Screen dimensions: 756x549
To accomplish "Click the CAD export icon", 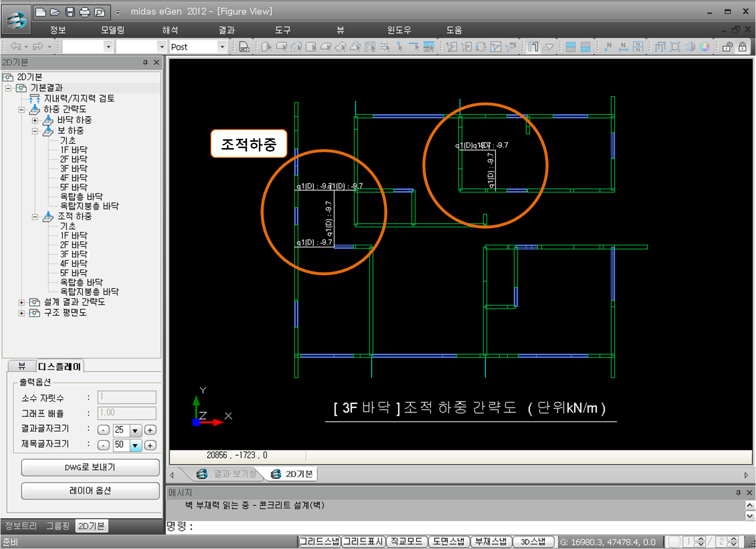I will pos(244,47).
